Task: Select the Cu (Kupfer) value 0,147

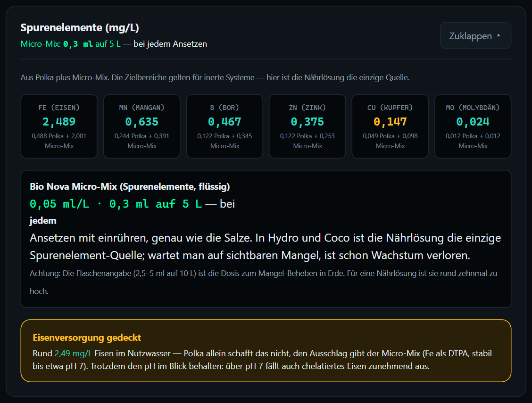Action: point(390,122)
